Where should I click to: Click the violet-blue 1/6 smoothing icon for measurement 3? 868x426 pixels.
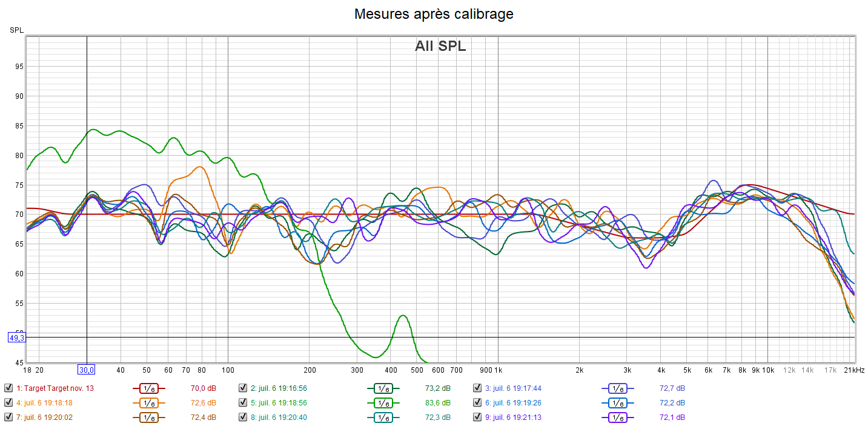pos(617,388)
